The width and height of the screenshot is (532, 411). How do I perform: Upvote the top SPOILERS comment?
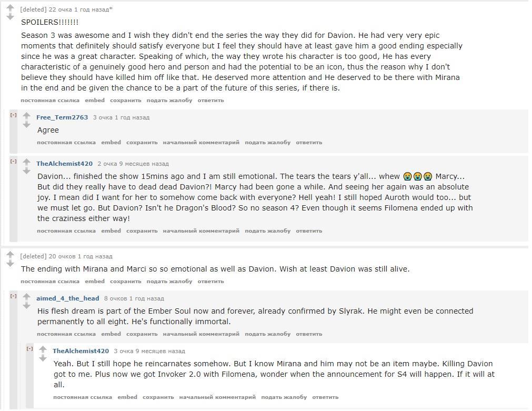(10, 8)
